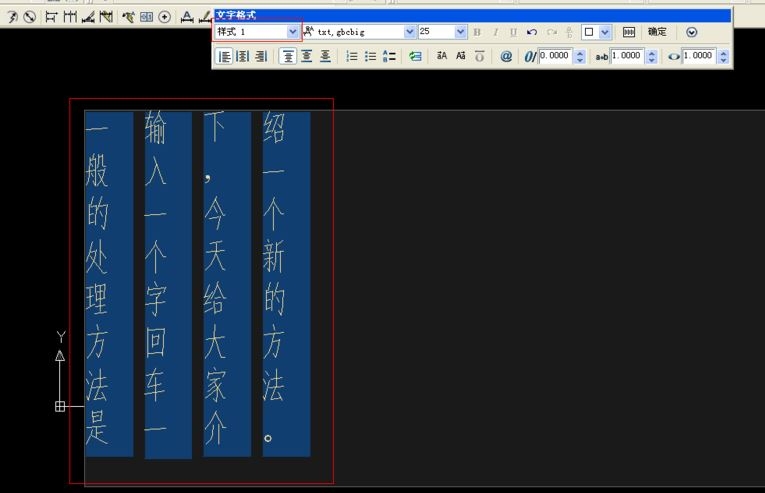Click the dimension text edit icon
This screenshot has width=765, height=493.
point(187,17)
